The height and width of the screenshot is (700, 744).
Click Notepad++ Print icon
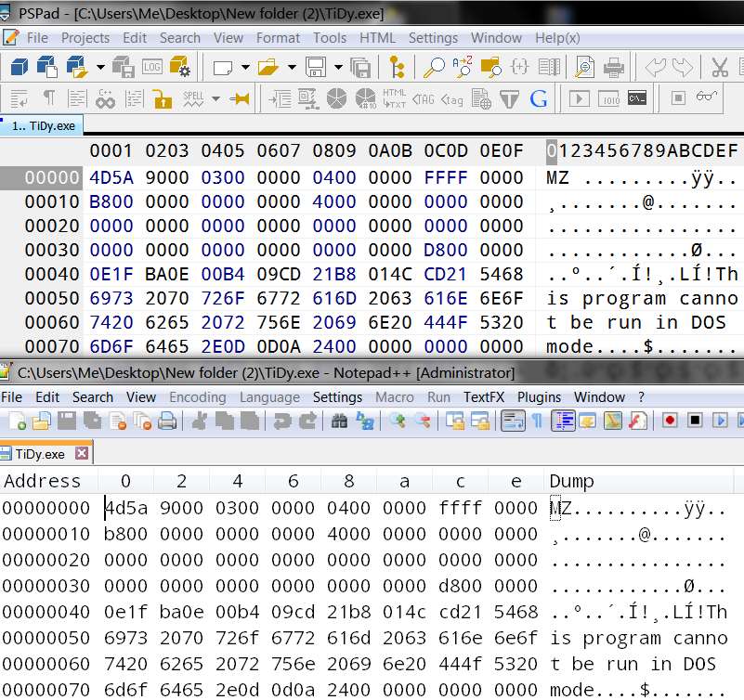(167, 421)
